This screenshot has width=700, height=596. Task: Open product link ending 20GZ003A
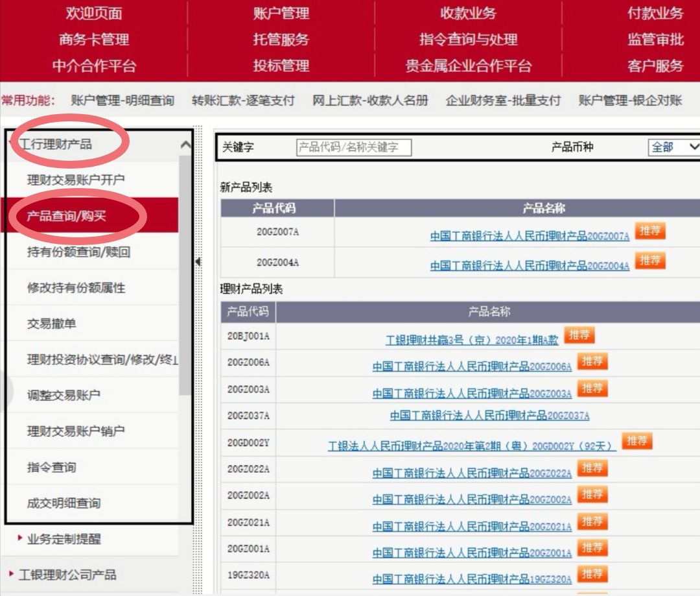point(472,394)
